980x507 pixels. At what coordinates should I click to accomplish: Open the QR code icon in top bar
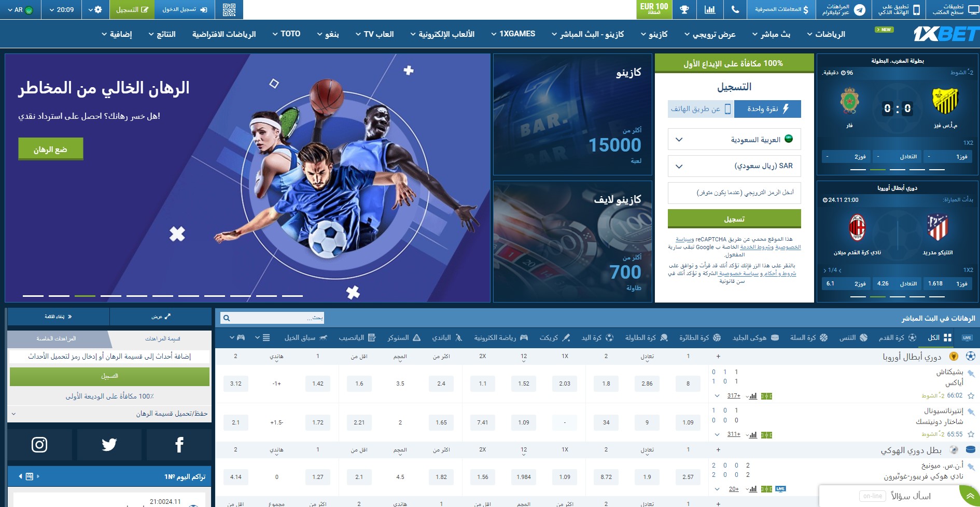229,9
